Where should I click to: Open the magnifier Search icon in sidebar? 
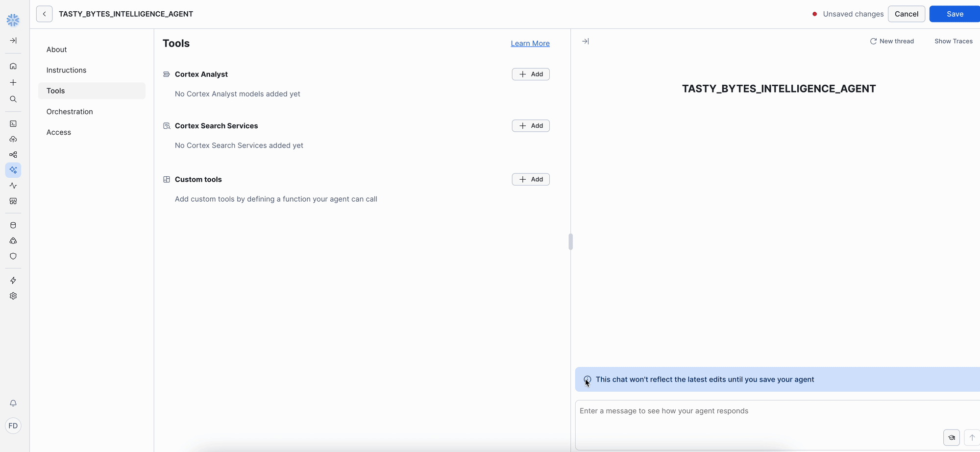coord(13,99)
